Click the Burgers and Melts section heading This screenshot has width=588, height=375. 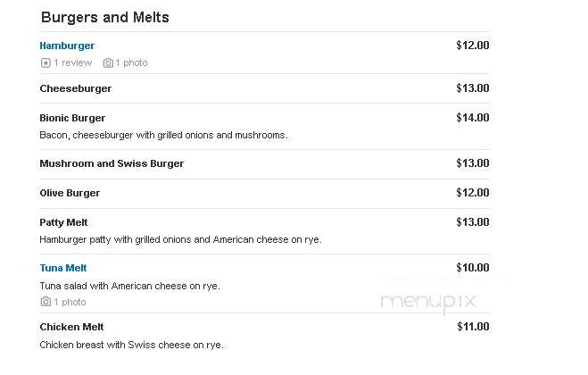click(105, 17)
